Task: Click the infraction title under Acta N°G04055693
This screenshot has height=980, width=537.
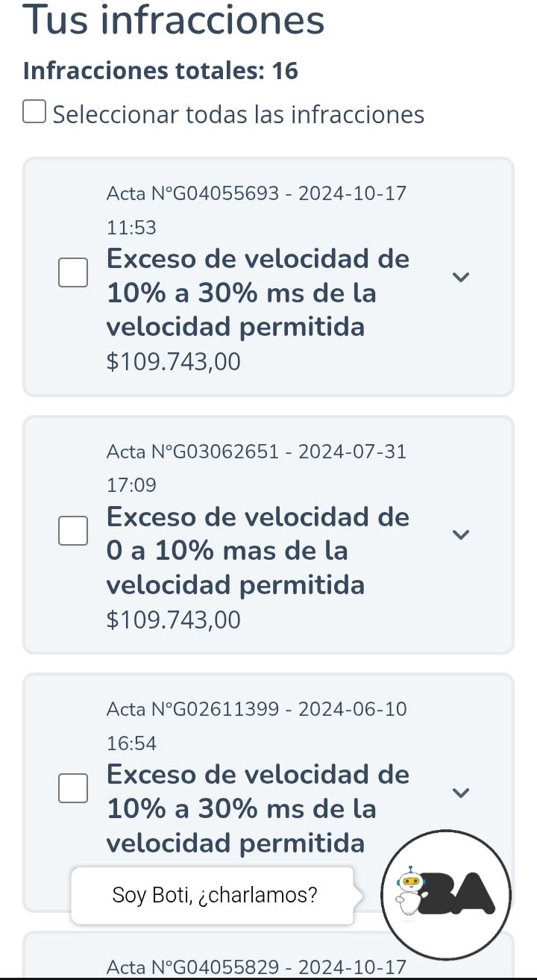Action: [x=257, y=293]
